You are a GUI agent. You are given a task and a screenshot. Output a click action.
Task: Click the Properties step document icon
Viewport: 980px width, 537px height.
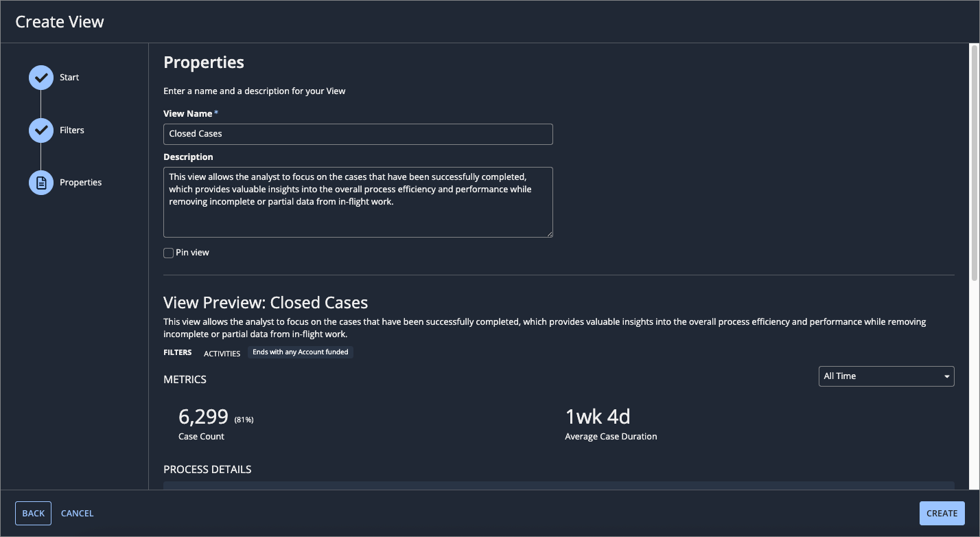tap(41, 183)
